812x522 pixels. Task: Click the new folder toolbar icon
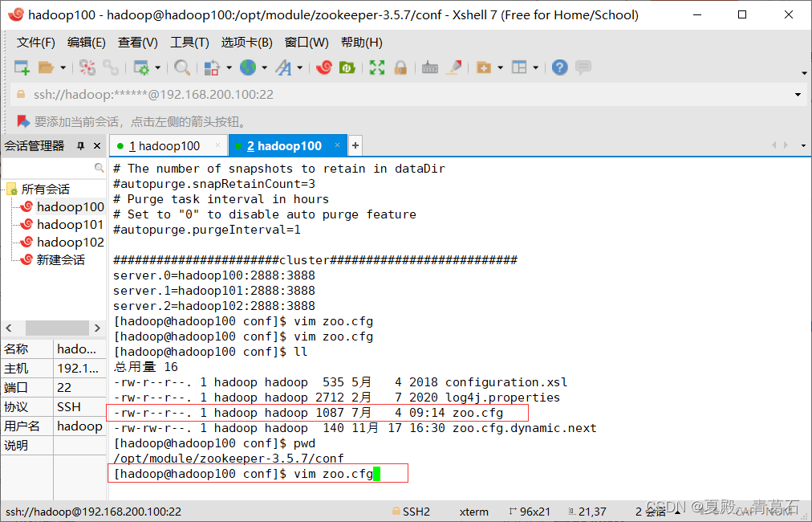[484, 67]
